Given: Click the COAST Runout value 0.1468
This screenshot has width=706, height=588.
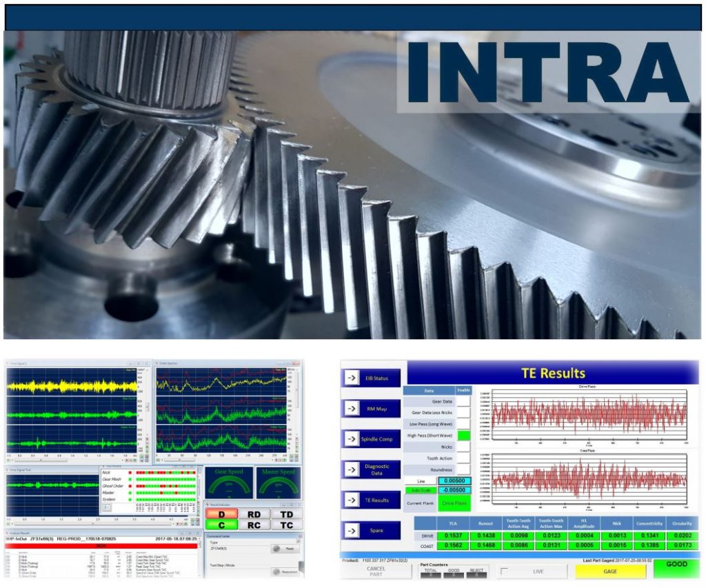Looking at the screenshot, I should (486, 545).
